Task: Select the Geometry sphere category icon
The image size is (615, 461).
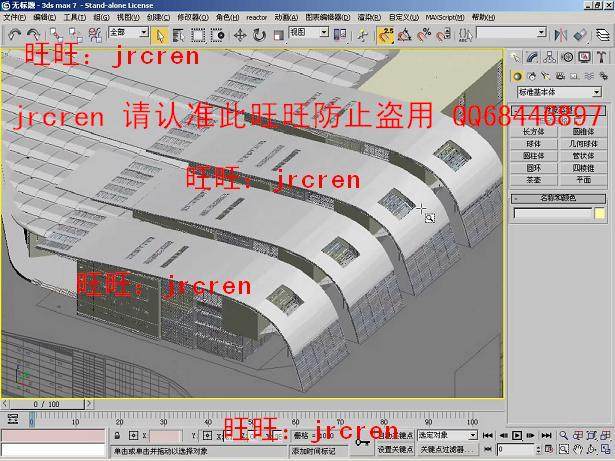Action: (x=517, y=76)
